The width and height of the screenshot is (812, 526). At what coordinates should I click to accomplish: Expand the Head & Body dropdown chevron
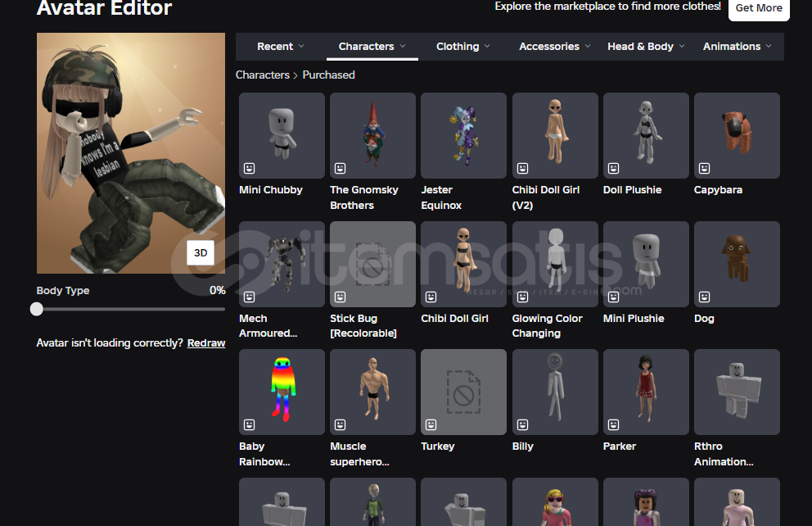pos(682,46)
